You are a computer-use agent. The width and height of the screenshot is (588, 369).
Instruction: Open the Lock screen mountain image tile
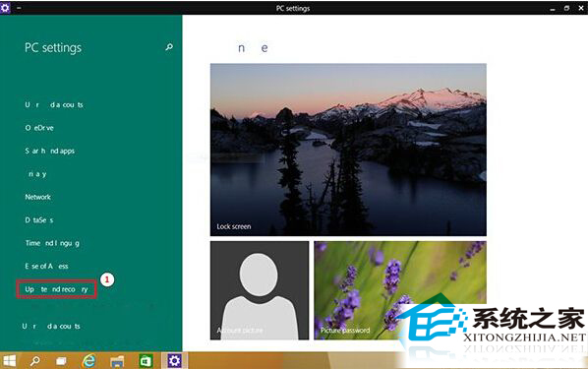click(x=348, y=150)
